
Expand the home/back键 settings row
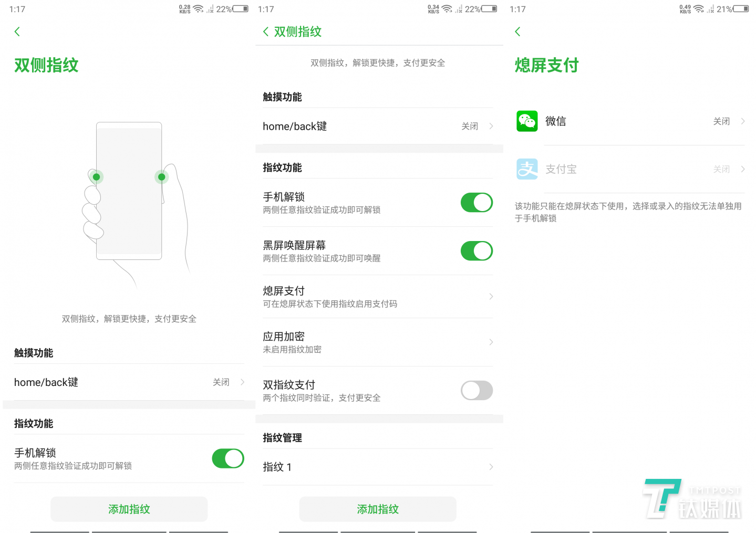(378, 126)
